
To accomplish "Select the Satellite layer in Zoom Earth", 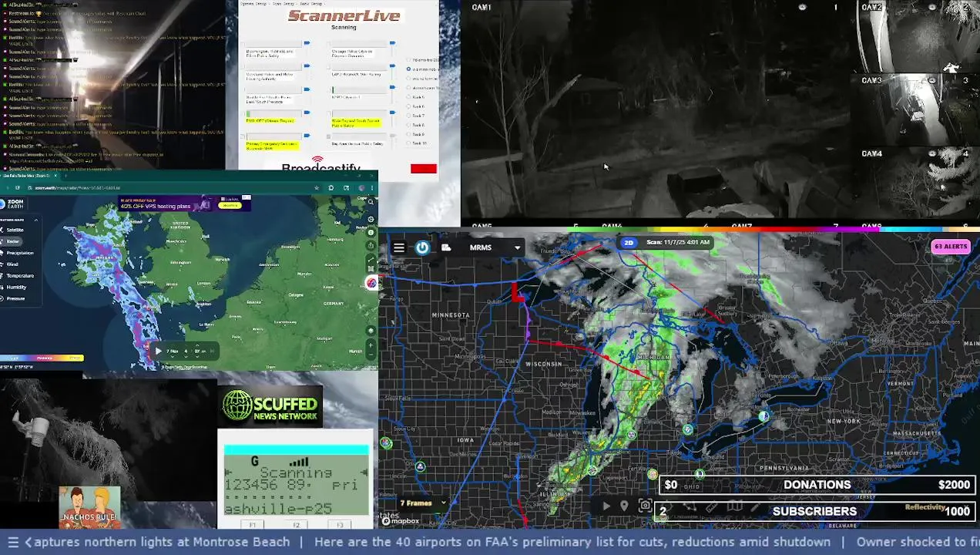I will 14,230.
